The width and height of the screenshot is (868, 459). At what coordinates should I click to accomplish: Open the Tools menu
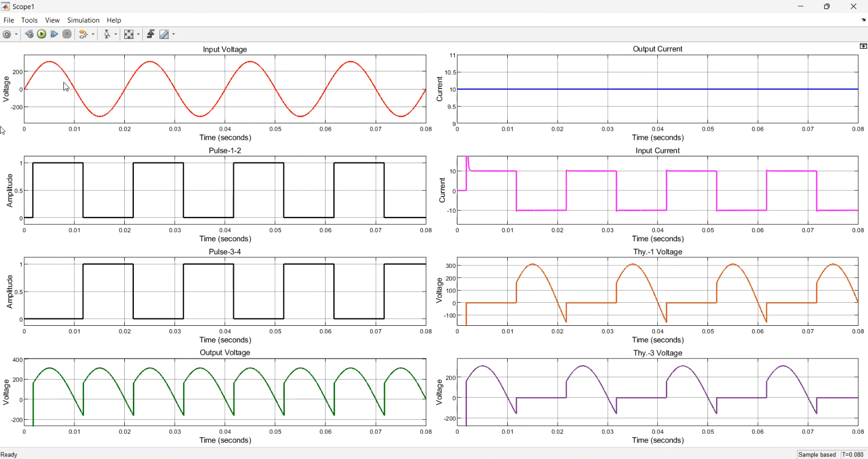pyautogui.click(x=29, y=20)
